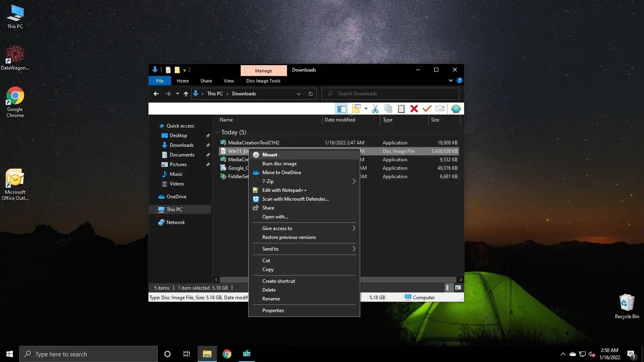Select Move to OneDrive
The width and height of the screenshot is (644, 362).
point(304,173)
